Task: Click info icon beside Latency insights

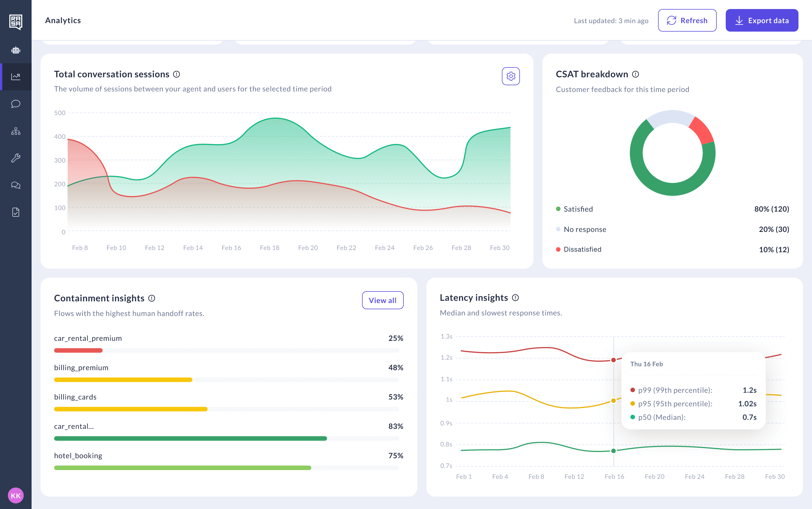Action: (515, 298)
